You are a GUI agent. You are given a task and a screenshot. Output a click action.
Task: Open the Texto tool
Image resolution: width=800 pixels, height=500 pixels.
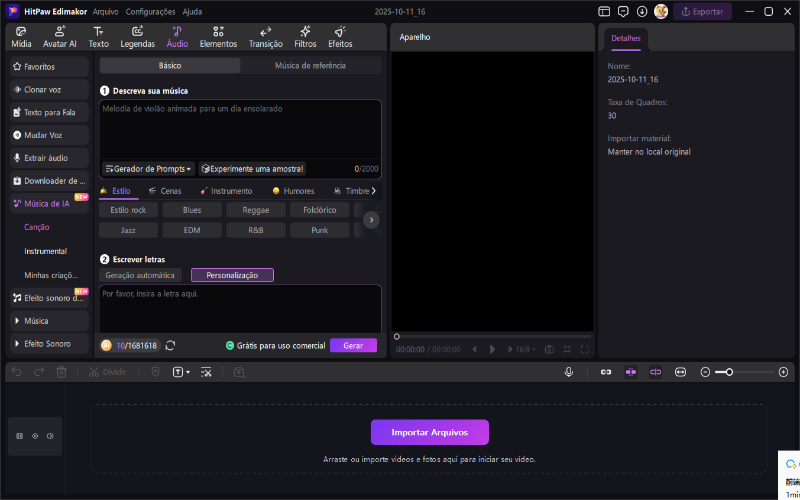pos(98,38)
